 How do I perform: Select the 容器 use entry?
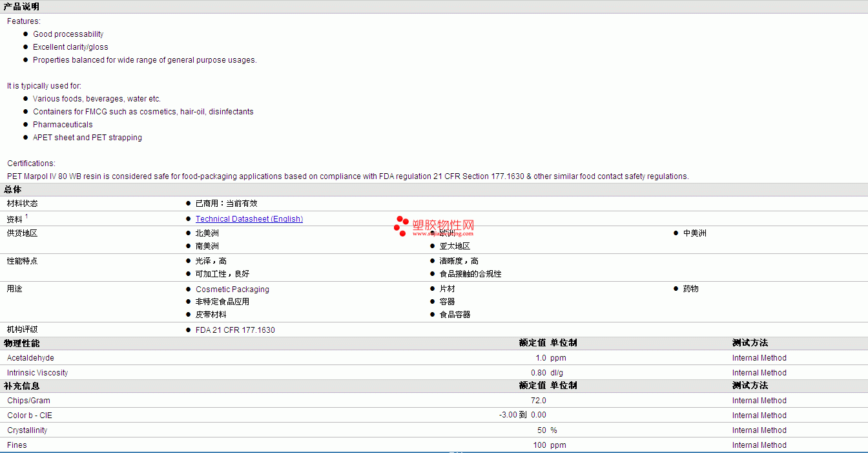(x=448, y=302)
